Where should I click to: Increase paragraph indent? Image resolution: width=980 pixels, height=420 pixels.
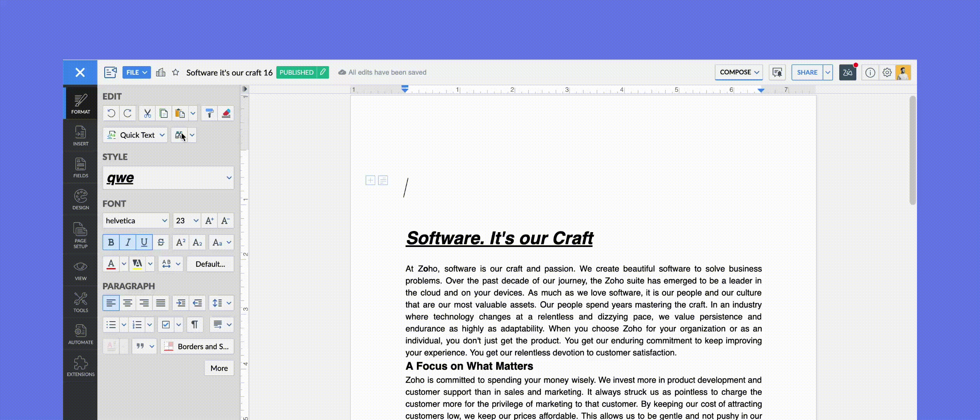tap(180, 303)
